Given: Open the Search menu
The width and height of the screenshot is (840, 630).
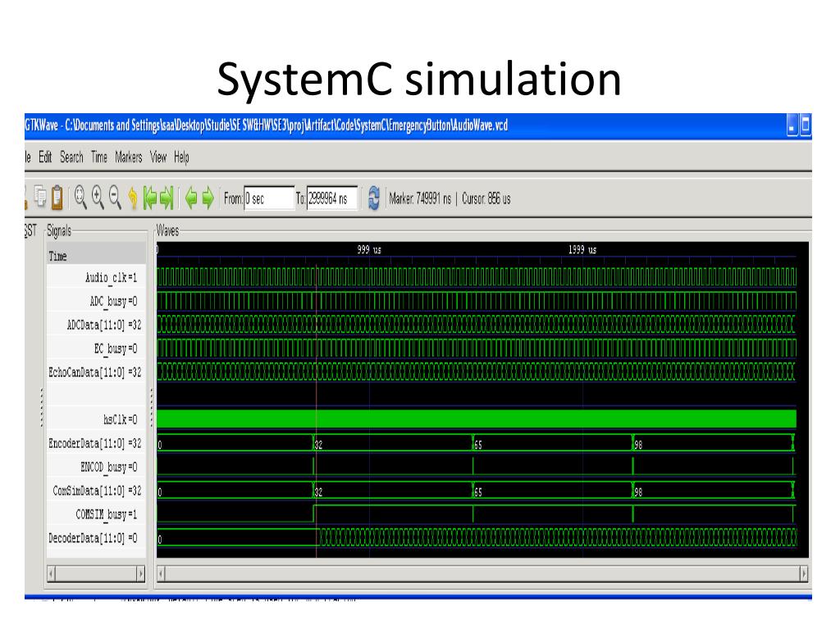Looking at the screenshot, I should [x=71, y=157].
